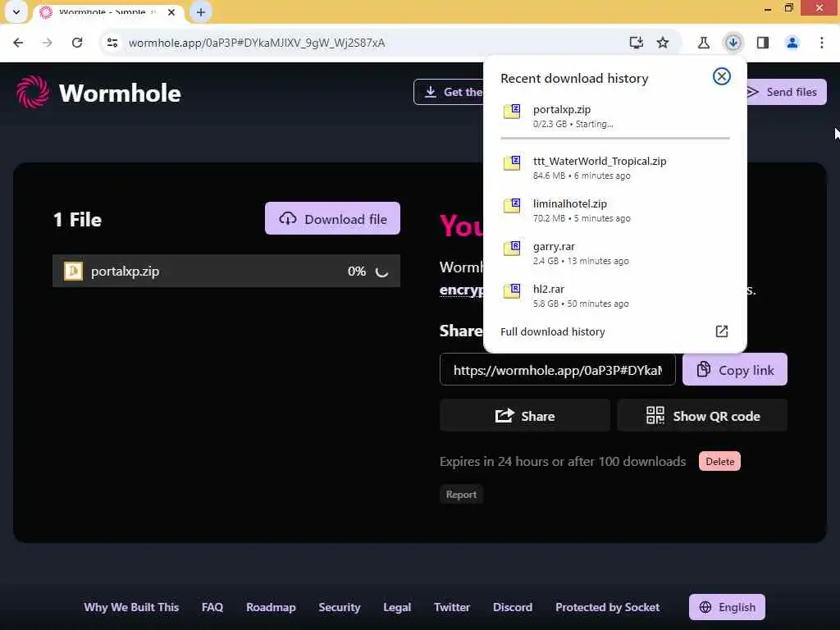Close the Recent download history popup
The width and height of the screenshot is (840, 630).
click(x=722, y=76)
